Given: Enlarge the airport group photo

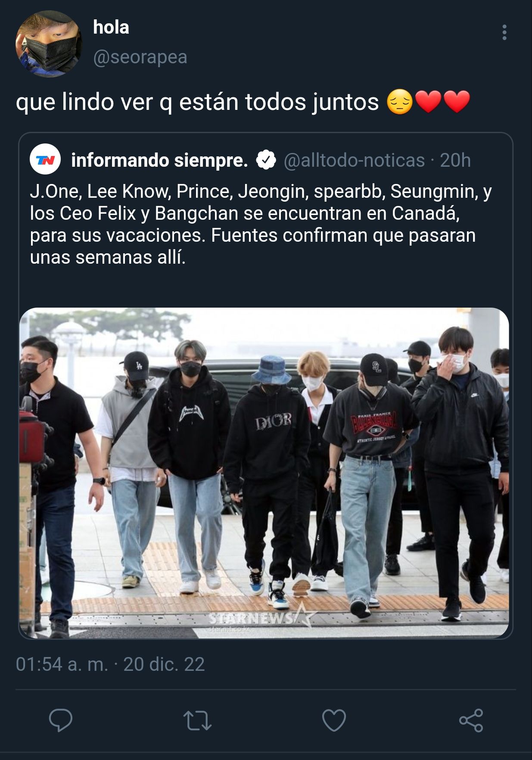Looking at the screenshot, I should tap(264, 473).
